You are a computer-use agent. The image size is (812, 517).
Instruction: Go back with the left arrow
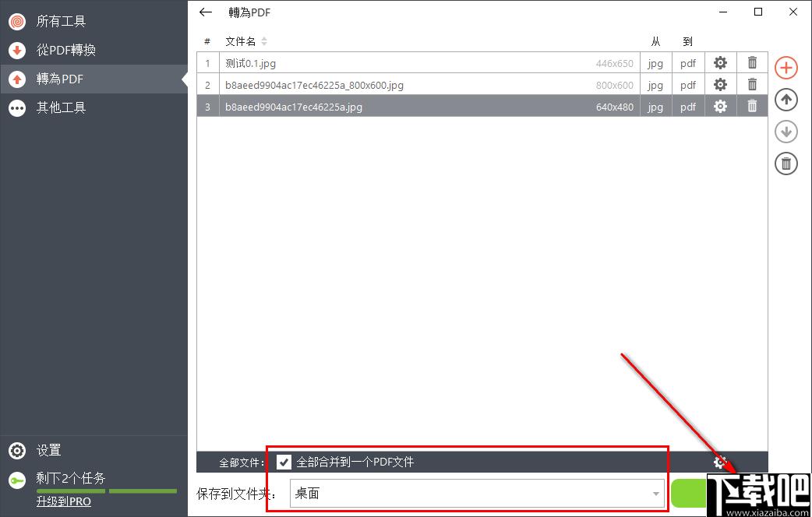tap(206, 12)
